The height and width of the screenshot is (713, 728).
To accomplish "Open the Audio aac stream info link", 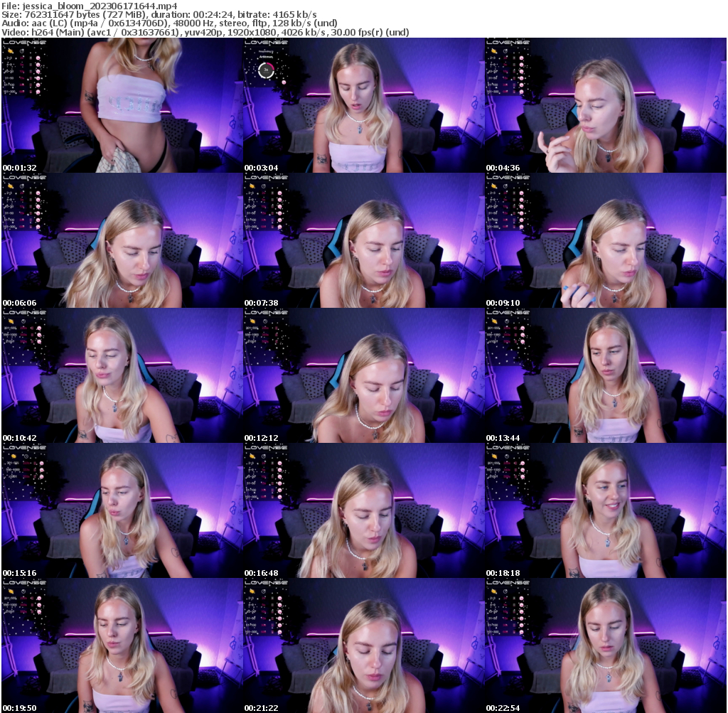I will pos(168,22).
